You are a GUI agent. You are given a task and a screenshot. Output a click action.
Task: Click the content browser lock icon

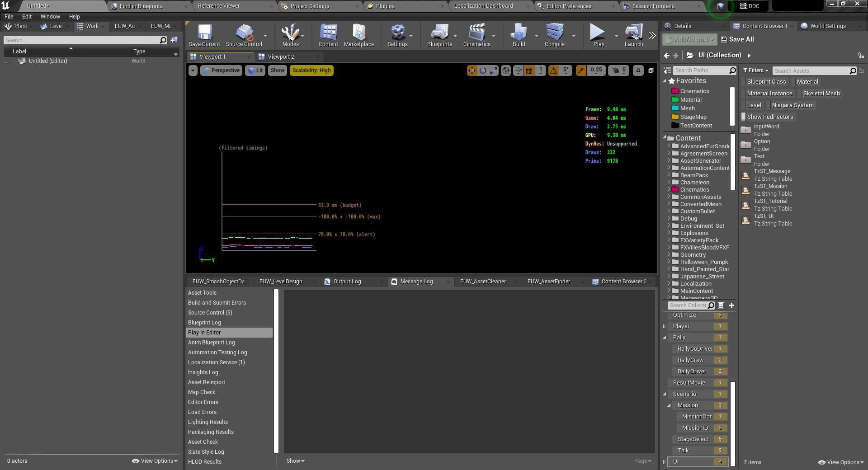coord(861,56)
